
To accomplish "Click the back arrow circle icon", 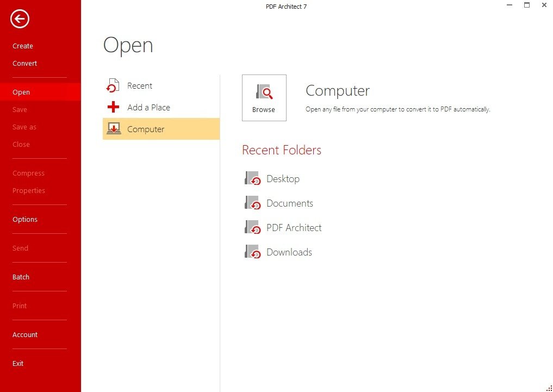I will click(20, 18).
